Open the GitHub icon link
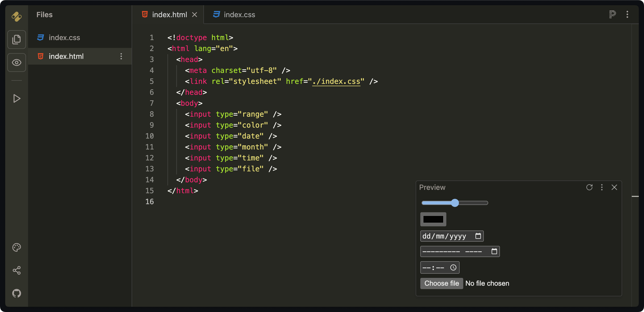The image size is (644, 312). pyautogui.click(x=17, y=293)
